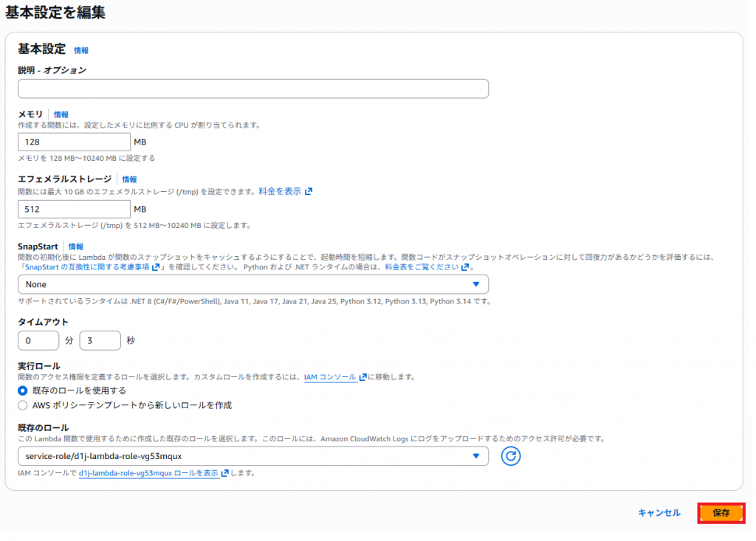Click external link icon after IAM コンソール

pos(362,377)
